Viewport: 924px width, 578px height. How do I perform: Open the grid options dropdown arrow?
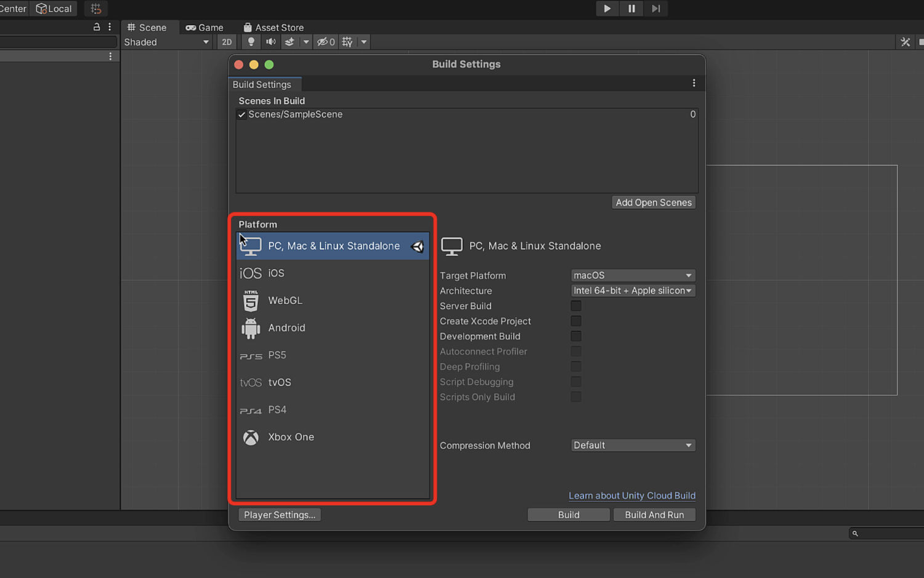[364, 42]
